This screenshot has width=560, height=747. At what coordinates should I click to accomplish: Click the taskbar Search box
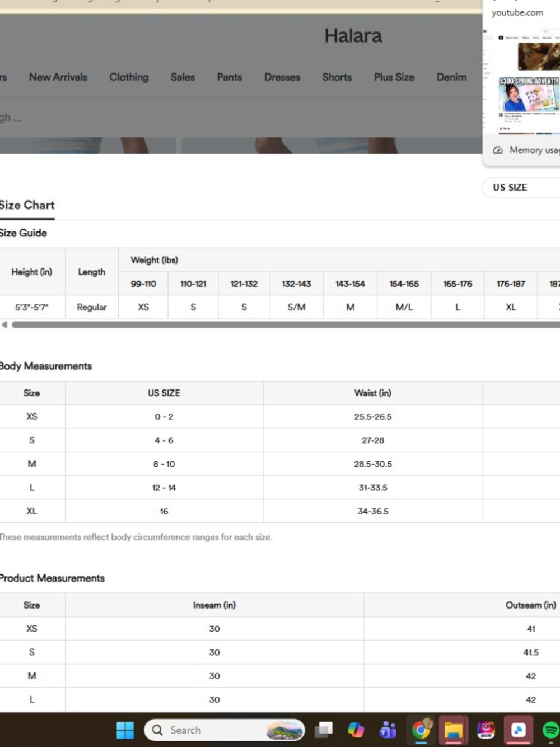click(224, 730)
